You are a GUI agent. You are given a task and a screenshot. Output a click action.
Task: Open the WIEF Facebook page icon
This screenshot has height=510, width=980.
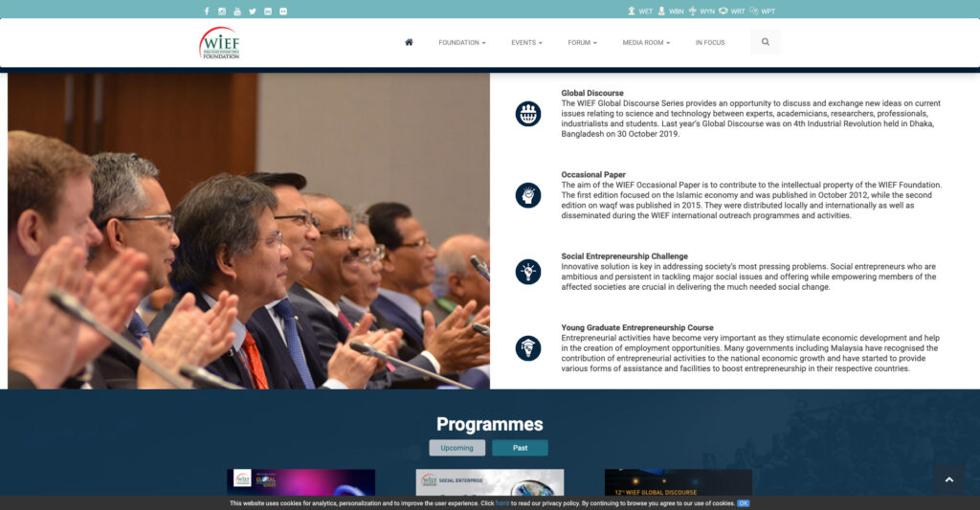207,11
